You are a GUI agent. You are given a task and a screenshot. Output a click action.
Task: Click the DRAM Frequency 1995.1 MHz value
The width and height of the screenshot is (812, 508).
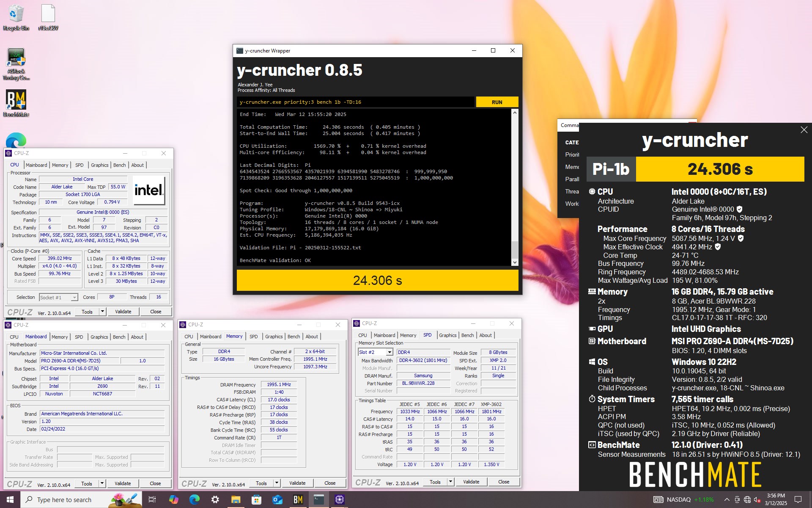click(279, 385)
